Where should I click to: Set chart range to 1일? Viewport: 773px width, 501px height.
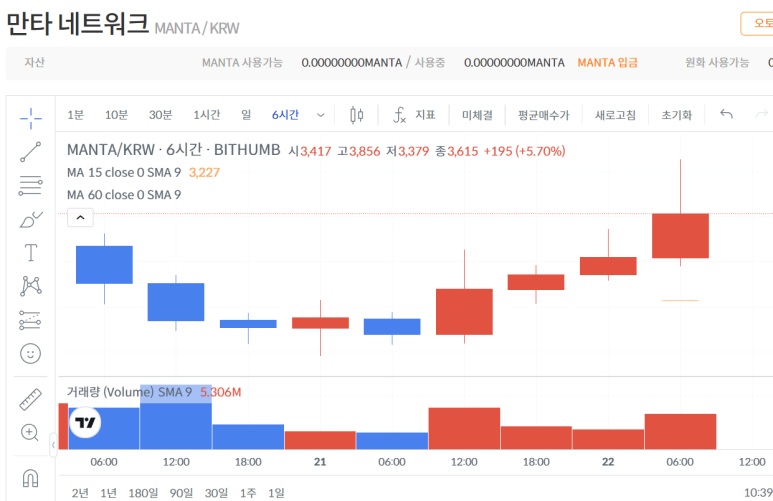pos(276,493)
